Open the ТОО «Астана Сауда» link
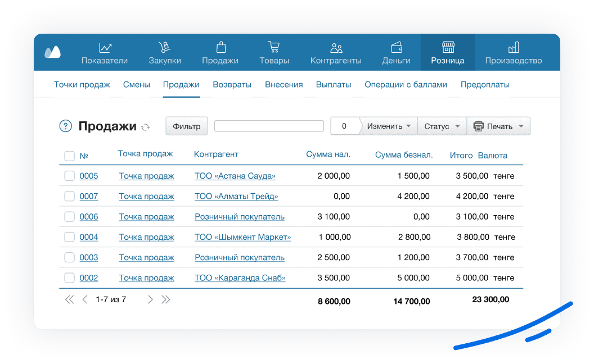Screen dimensions: 594x364 coord(235,176)
